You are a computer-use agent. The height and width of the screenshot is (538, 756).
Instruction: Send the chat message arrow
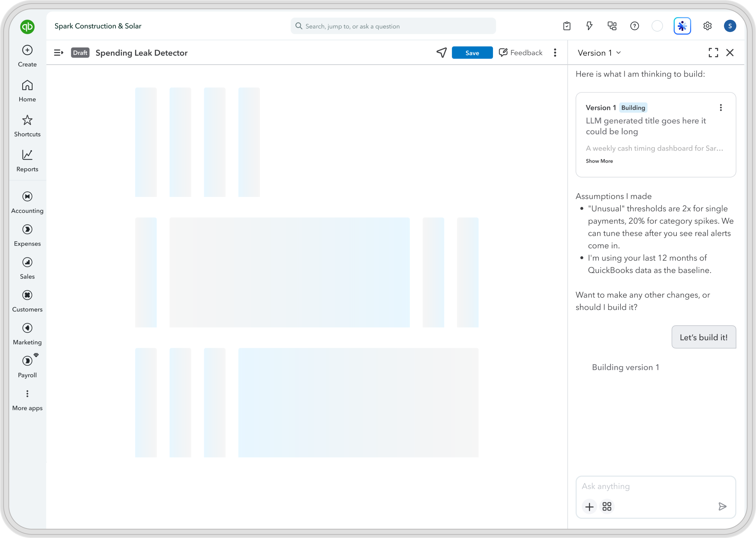coord(722,506)
